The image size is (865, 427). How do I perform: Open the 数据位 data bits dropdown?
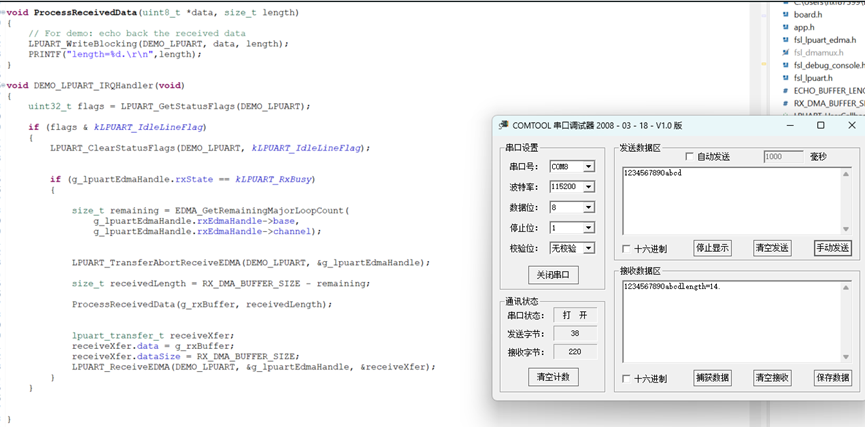coord(589,207)
